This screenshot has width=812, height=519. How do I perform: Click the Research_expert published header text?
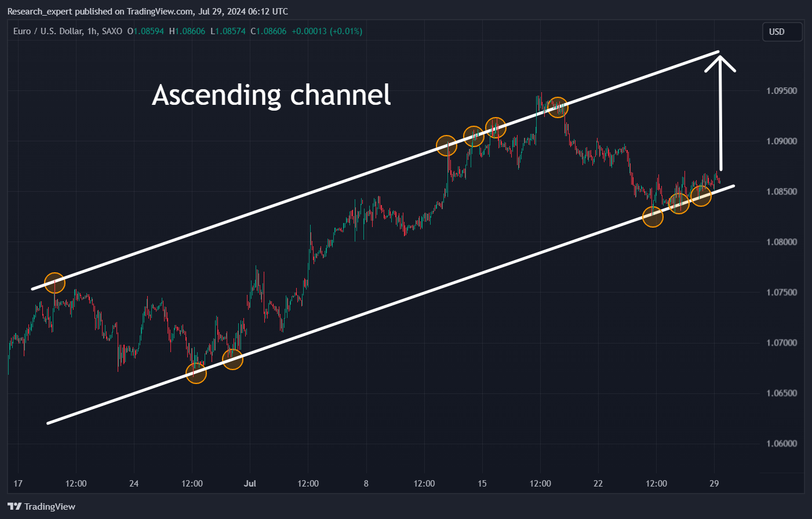(147, 12)
